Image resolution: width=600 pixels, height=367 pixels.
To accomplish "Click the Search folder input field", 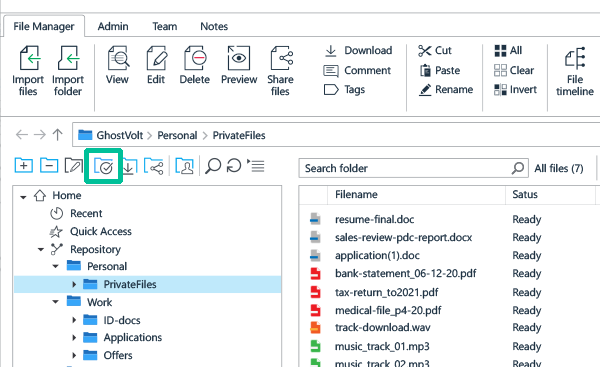I will 414,168.
